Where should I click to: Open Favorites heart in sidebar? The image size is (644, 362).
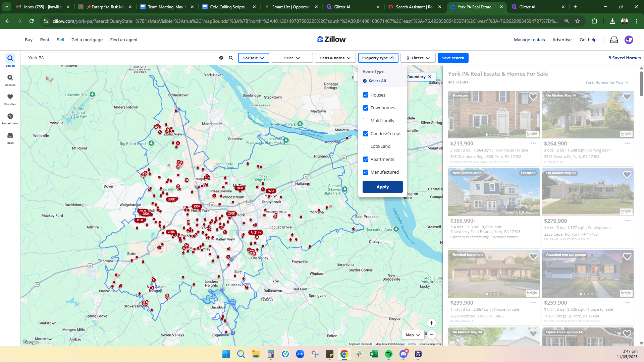coord(10,99)
